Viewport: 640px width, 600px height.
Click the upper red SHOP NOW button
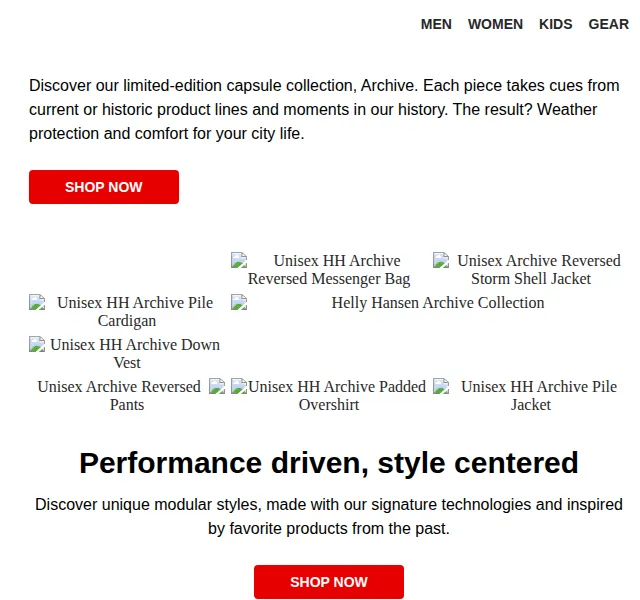tap(104, 187)
